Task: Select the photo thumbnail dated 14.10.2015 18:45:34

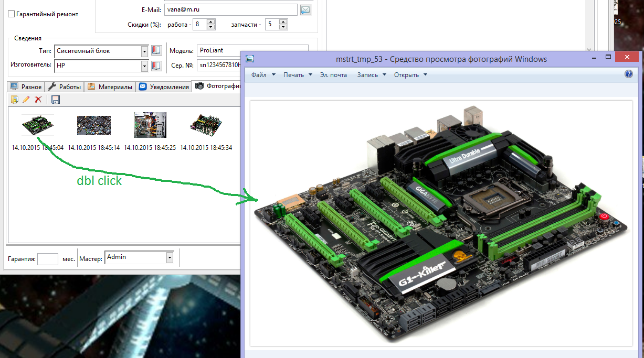Action: click(x=206, y=125)
